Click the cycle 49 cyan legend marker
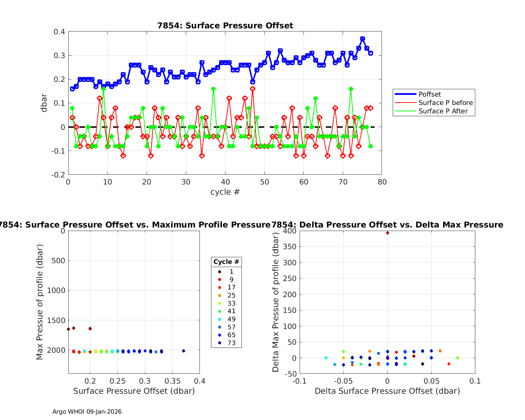525x420 pixels. click(219, 319)
